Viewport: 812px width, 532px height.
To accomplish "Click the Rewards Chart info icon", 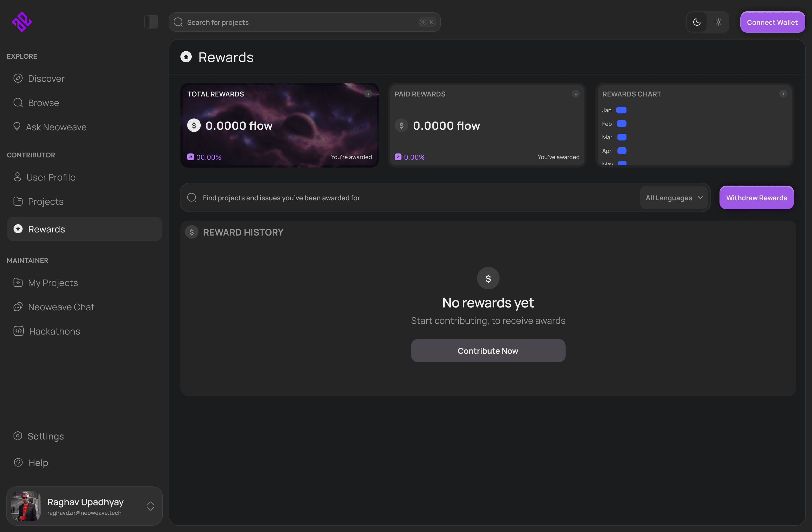I will coord(783,93).
